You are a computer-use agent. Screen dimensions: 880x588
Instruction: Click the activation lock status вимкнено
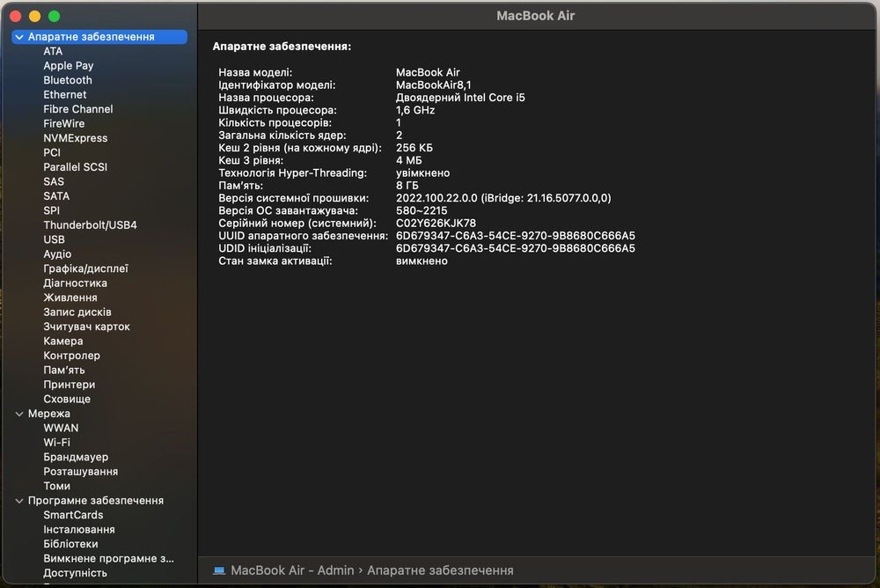(x=422, y=261)
